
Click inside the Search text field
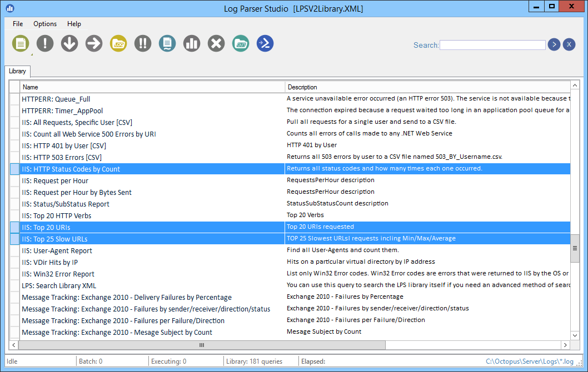coord(492,45)
